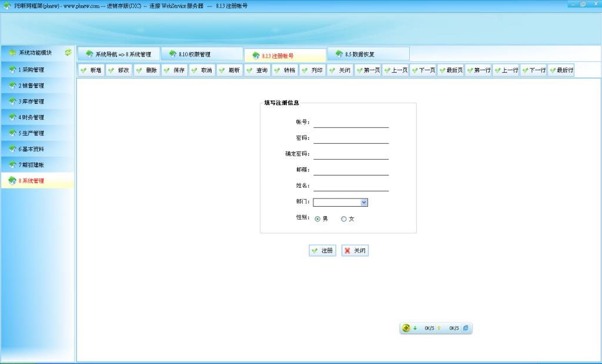Select the 男 radio button
The width and height of the screenshot is (602, 364).
coord(317,219)
